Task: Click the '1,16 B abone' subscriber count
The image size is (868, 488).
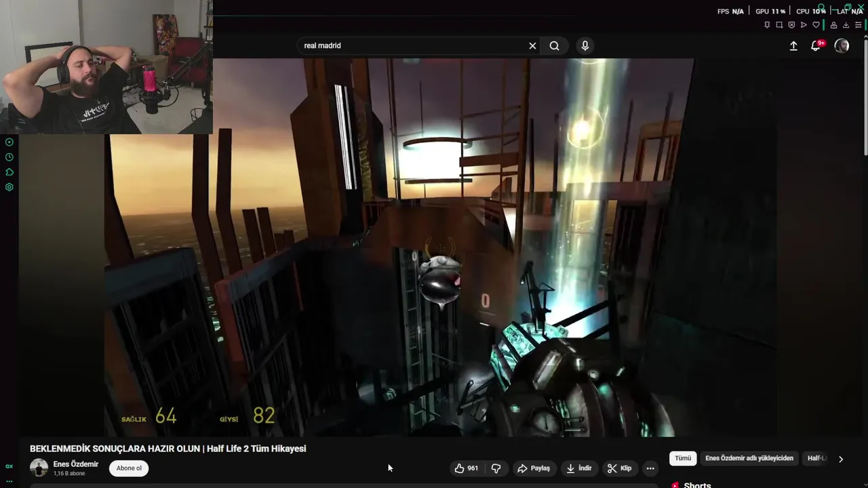Action: coord(69,474)
